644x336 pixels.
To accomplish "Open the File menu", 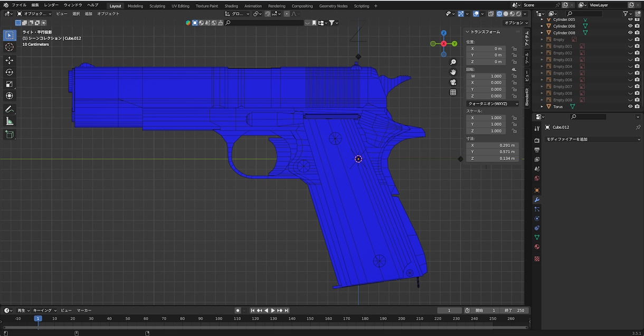I will (19, 5).
